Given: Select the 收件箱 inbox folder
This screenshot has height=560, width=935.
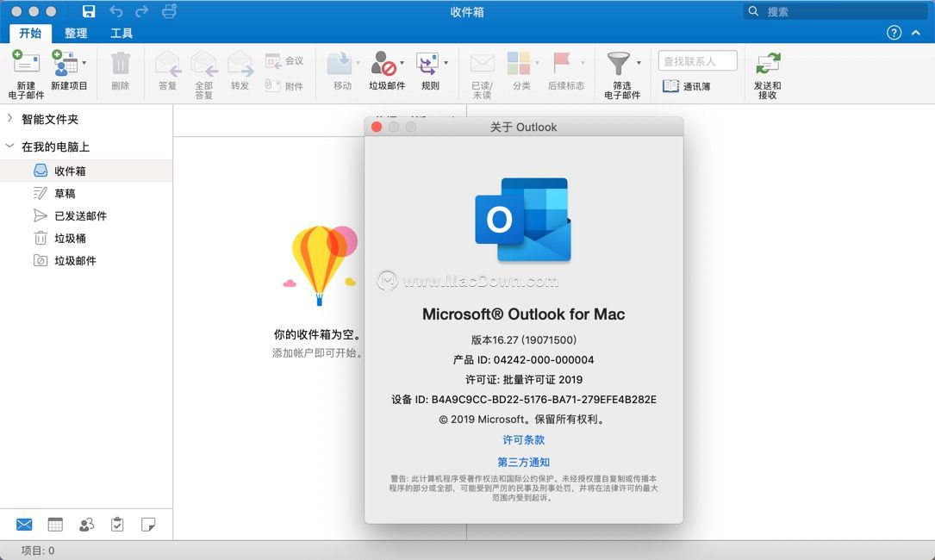Looking at the screenshot, I should tap(86, 171).
